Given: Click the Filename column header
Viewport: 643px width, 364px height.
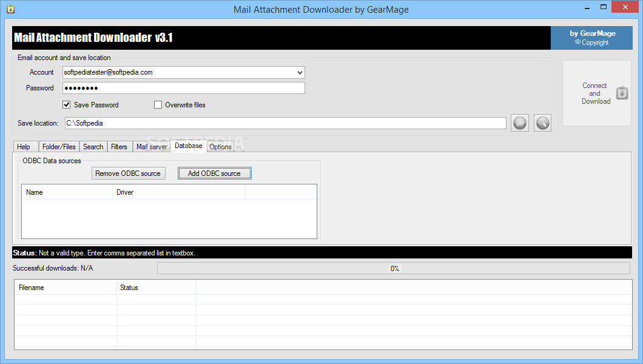Looking at the screenshot, I should (66, 288).
